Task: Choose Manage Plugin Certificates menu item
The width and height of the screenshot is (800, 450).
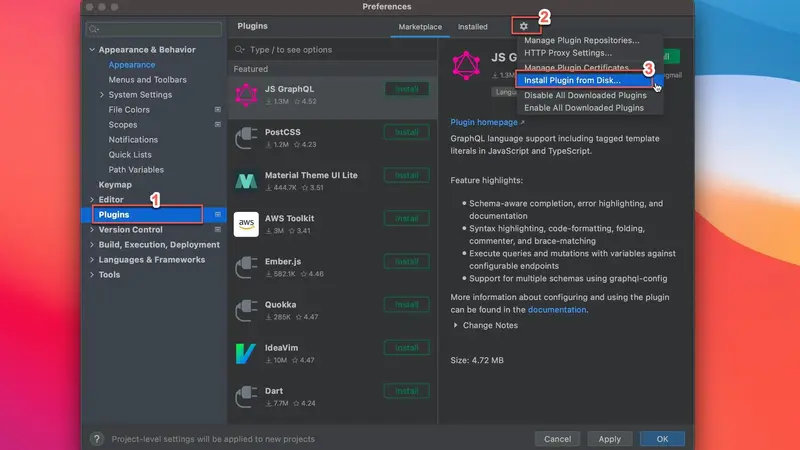Action: pos(577,67)
